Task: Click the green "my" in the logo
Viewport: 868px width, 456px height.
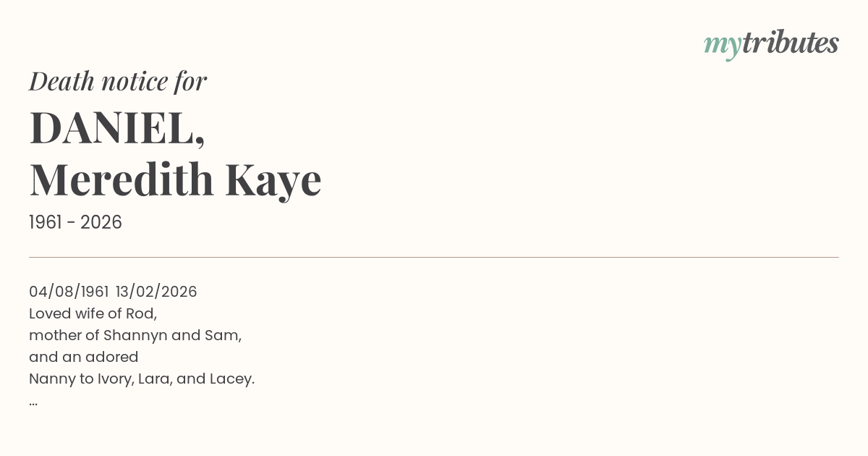Action: click(x=722, y=45)
